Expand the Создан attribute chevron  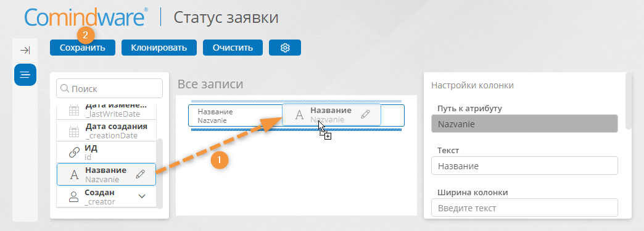pyautogui.click(x=142, y=196)
